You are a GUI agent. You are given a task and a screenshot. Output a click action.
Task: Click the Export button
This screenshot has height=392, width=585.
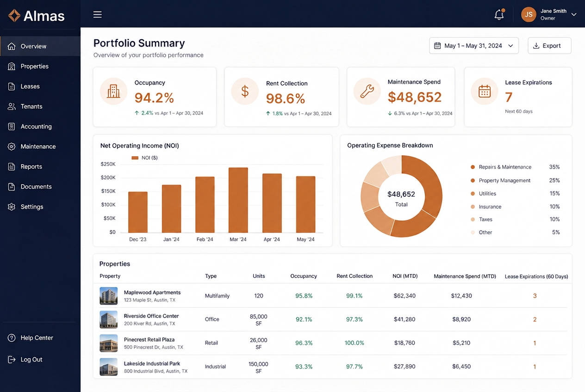(x=549, y=46)
